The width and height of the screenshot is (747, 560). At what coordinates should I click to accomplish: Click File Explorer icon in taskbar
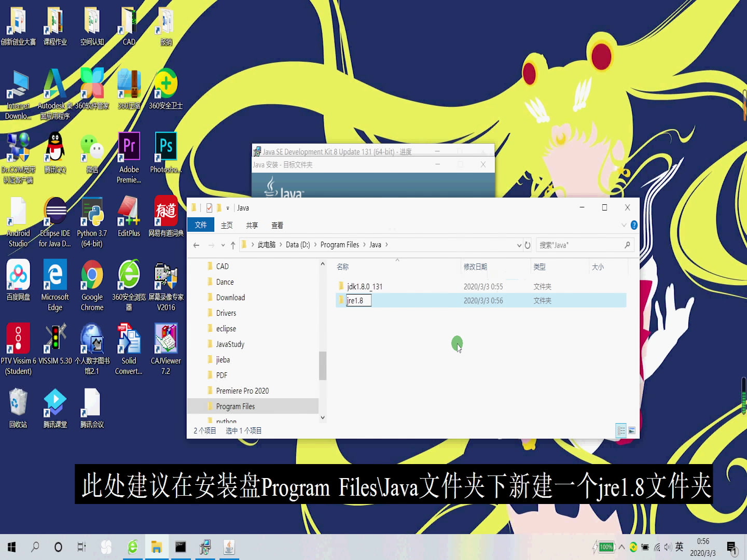pos(157,547)
